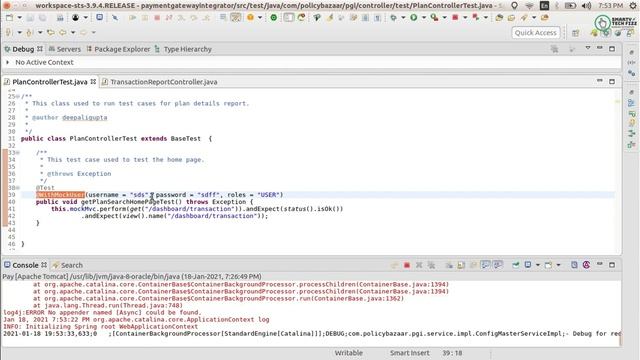Click red stop icon near External Tools
The width and height of the screenshot is (640, 360).
pos(455,18)
